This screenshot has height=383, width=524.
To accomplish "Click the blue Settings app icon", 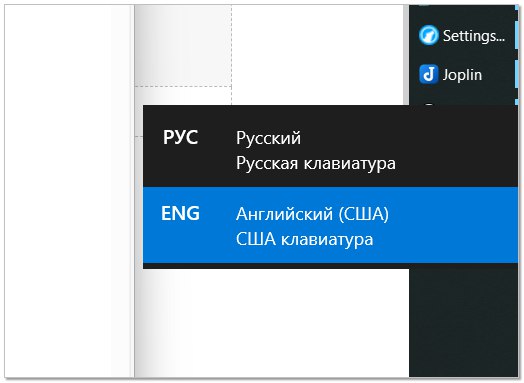I will (x=428, y=35).
